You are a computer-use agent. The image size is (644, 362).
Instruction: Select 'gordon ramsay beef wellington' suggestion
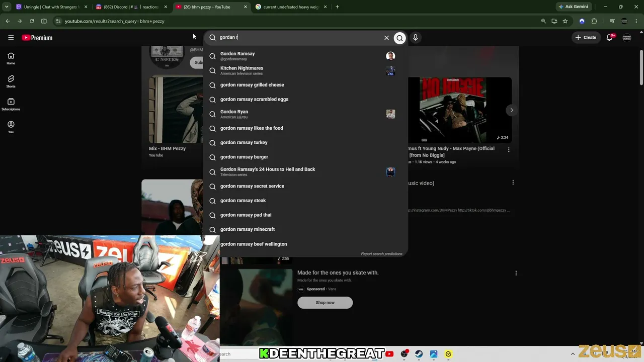pos(305,244)
